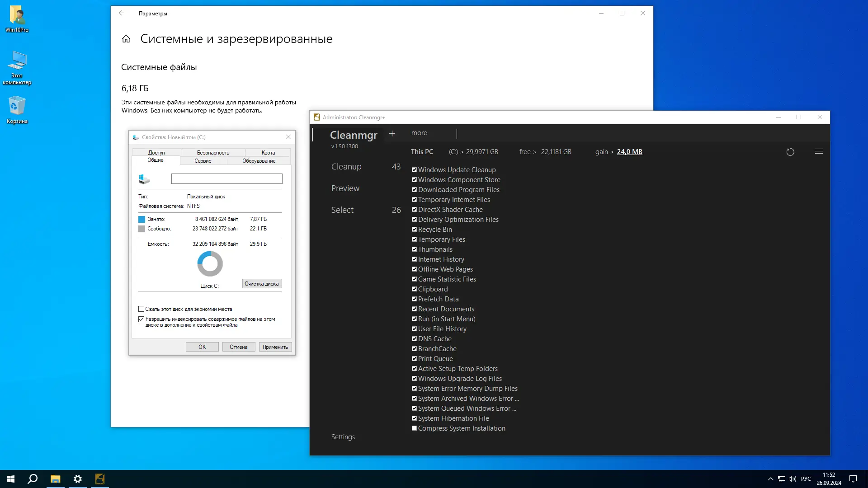Check Compress this drive to save space
Image resolution: width=868 pixels, height=488 pixels.
click(x=142, y=309)
